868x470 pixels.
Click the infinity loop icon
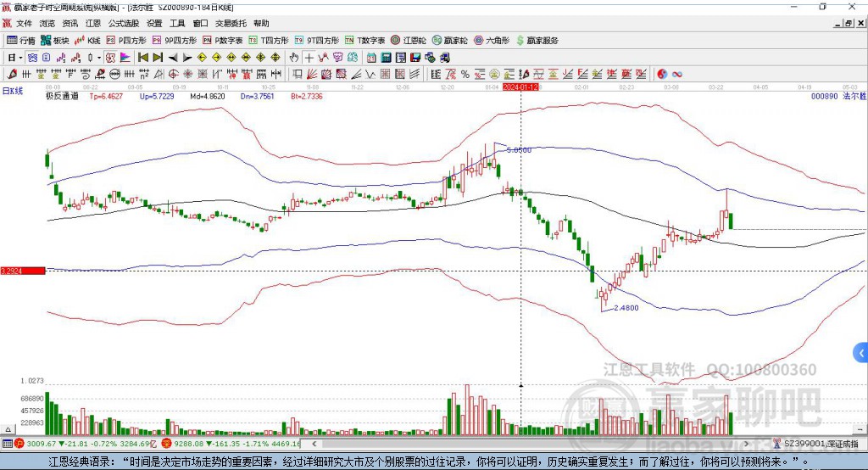pyautogui.click(x=677, y=75)
